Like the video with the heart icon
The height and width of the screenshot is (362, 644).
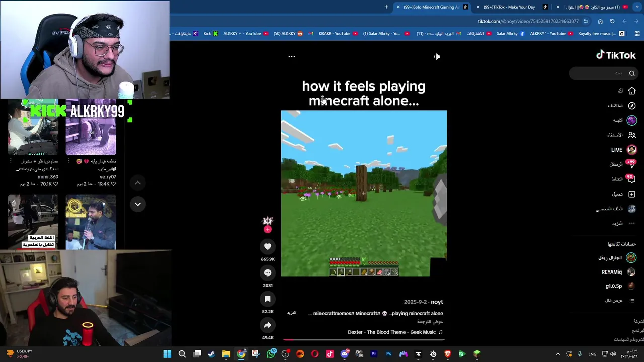[268, 246]
